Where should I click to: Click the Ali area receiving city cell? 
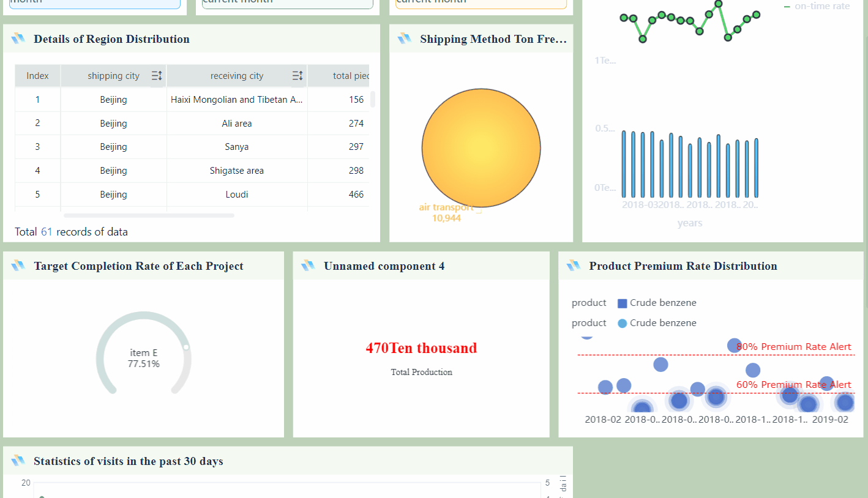pos(237,124)
